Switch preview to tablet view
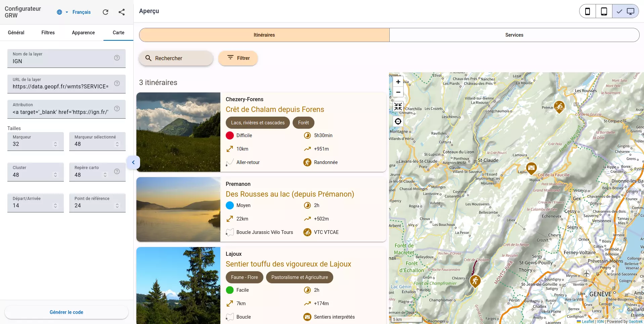This screenshot has width=644, height=324. point(604,11)
